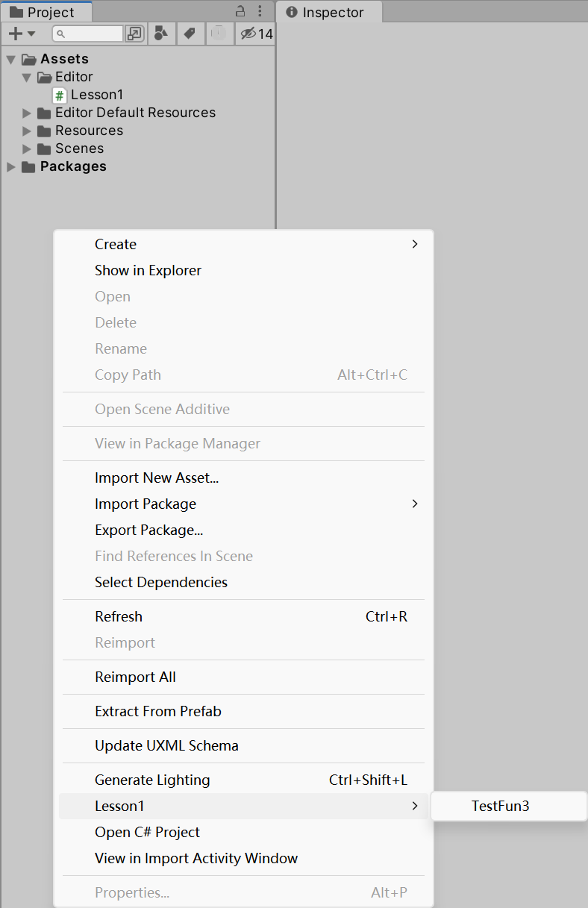This screenshot has height=908, width=588.
Task: Click the Editor open folder icon
Action: [x=45, y=78]
